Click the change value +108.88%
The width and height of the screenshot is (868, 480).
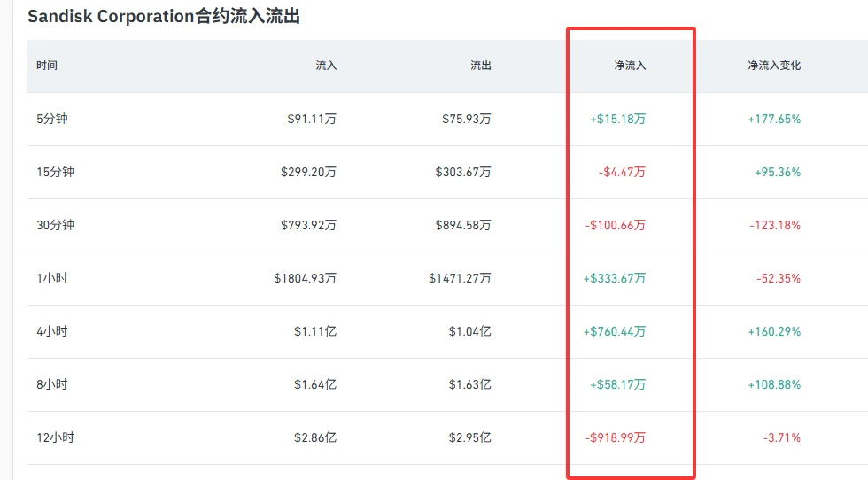click(774, 384)
